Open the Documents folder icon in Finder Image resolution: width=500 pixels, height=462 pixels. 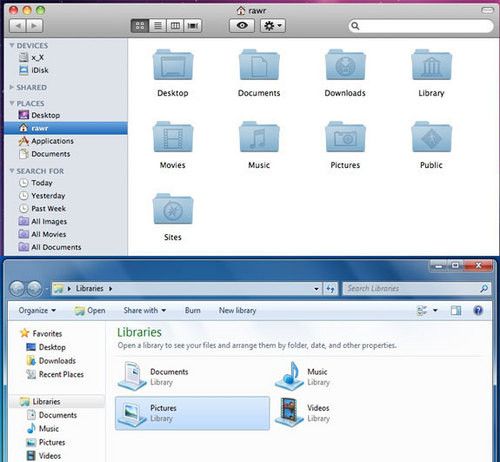pos(259,65)
